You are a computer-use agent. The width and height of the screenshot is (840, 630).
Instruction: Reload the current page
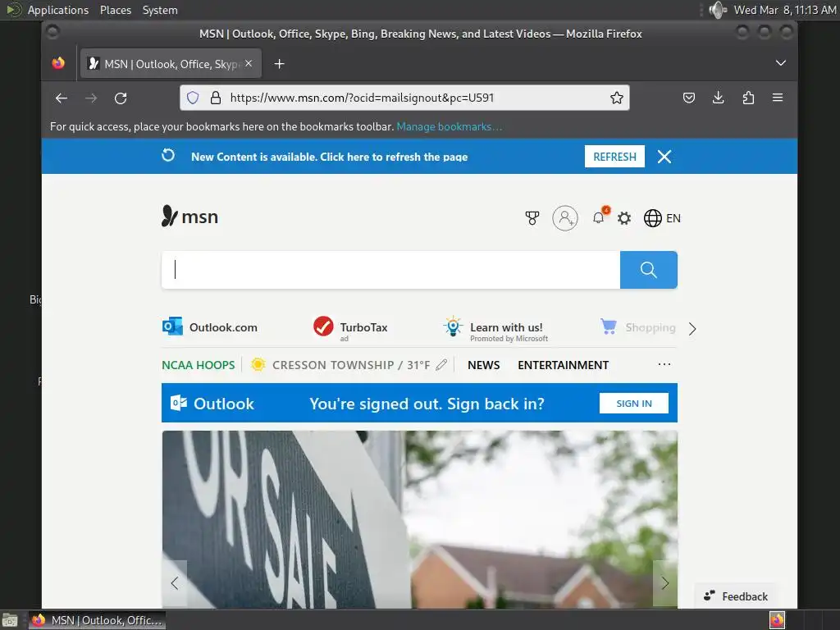point(121,98)
